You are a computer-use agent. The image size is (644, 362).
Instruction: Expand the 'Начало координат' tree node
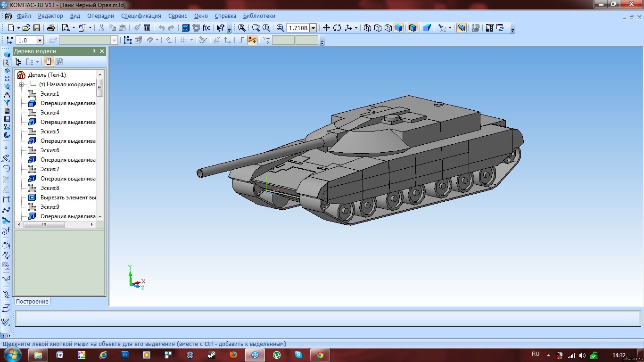click(21, 84)
